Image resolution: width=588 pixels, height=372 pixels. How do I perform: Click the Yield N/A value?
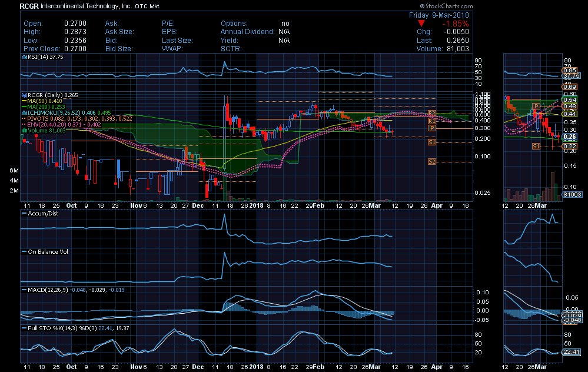pos(284,41)
